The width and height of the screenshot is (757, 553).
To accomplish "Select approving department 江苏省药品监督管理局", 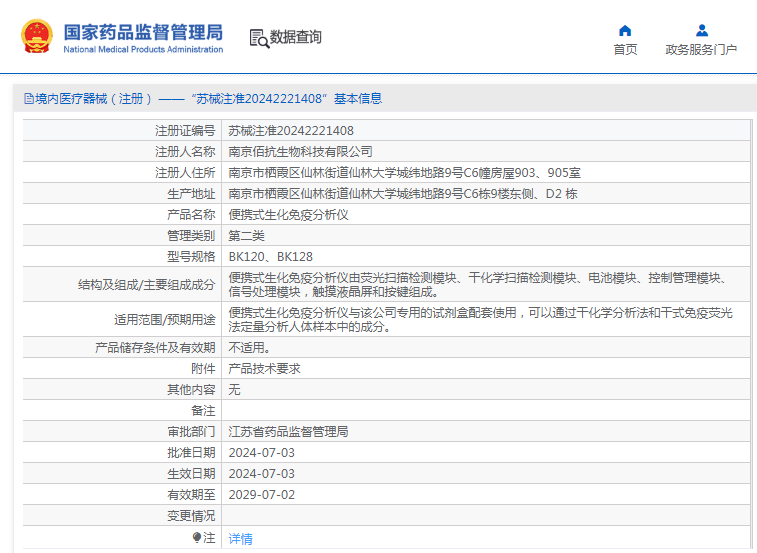I will [x=288, y=432].
